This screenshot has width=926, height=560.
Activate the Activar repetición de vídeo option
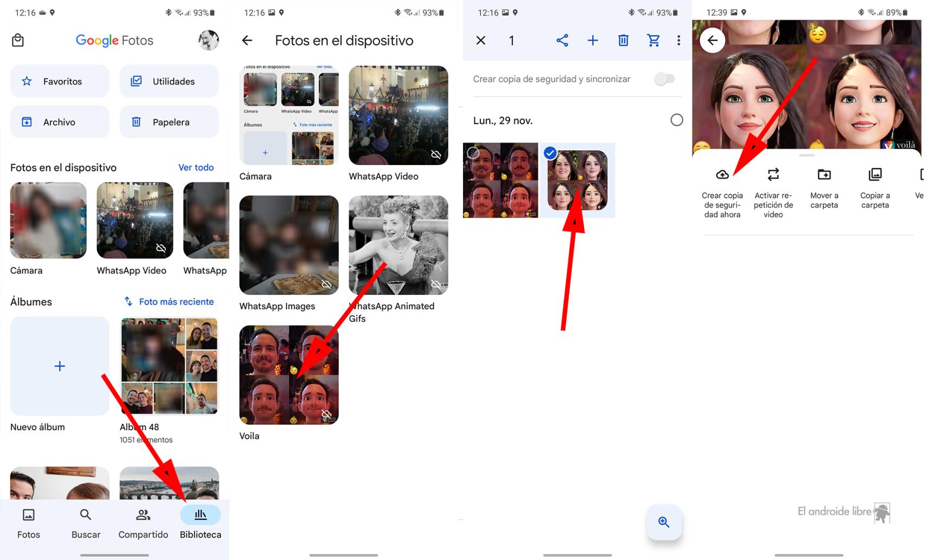point(773,175)
